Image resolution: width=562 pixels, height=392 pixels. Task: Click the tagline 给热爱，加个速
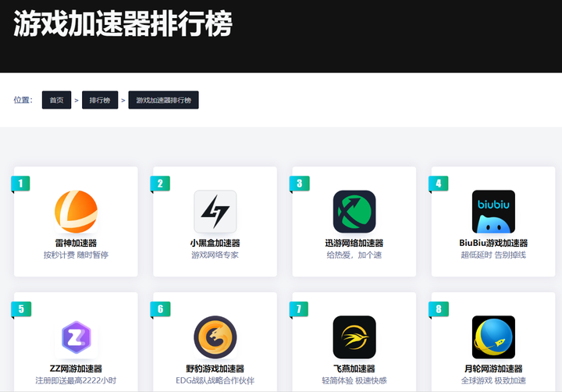tap(354, 255)
